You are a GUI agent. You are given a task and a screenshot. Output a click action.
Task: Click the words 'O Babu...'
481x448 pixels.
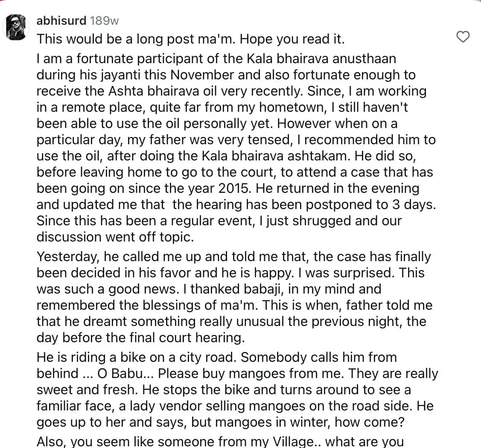pos(126,373)
